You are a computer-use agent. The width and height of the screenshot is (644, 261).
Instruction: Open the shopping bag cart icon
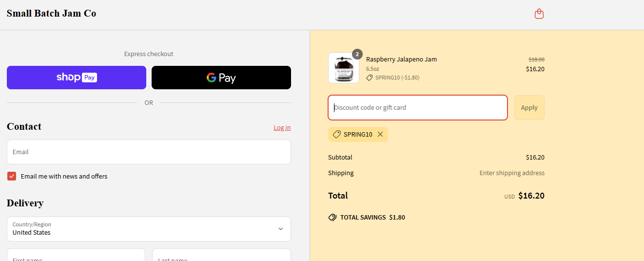[x=539, y=14]
